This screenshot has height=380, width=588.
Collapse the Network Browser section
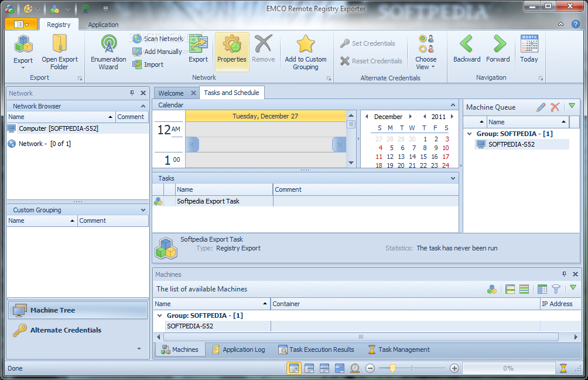[x=143, y=106]
